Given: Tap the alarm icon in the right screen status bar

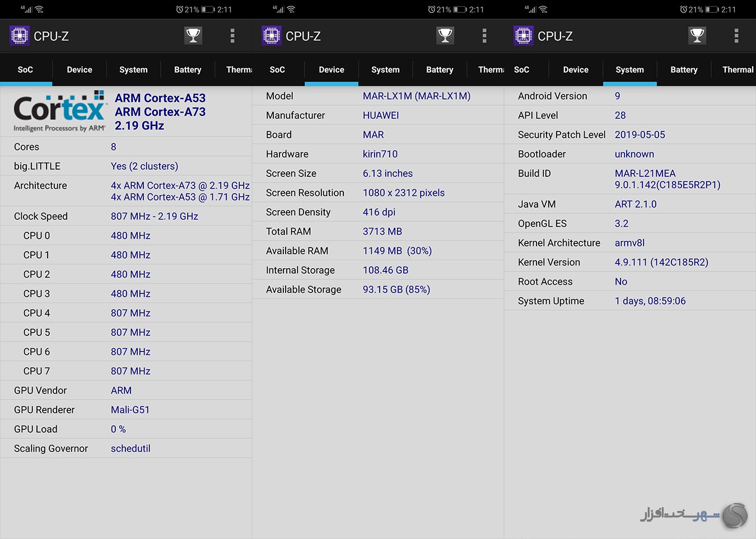Looking at the screenshot, I should tap(684, 10).
